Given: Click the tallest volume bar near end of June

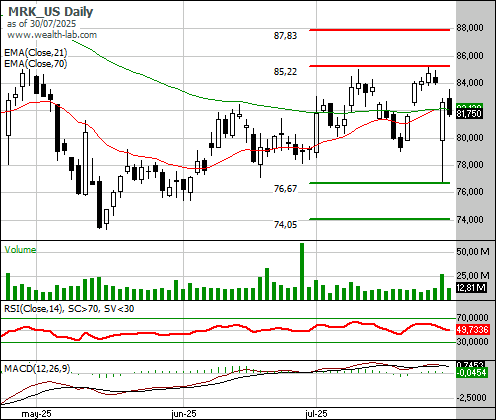Looking at the screenshot, I should click(302, 271).
